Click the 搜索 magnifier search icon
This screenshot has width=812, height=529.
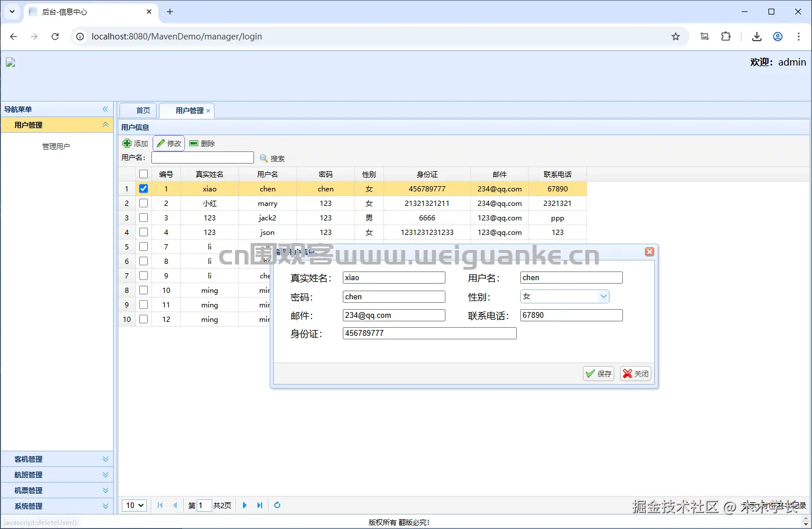pyautogui.click(x=264, y=158)
